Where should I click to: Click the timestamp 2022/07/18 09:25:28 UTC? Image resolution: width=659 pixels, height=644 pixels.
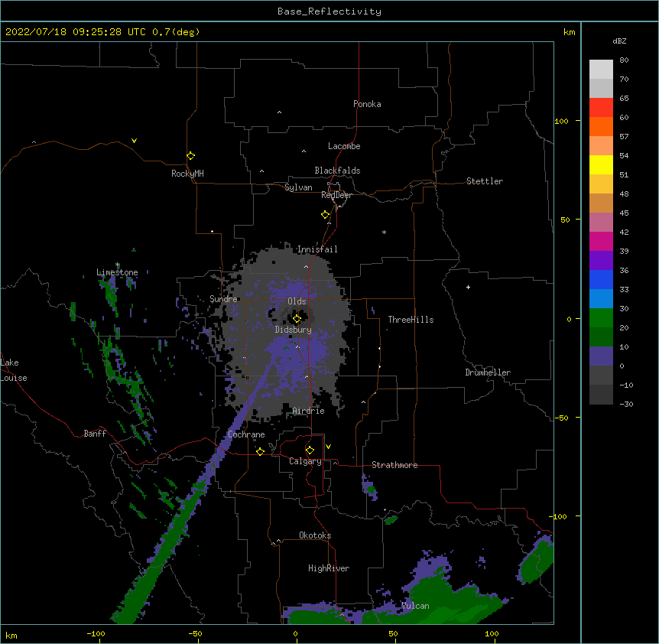(x=76, y=32)
